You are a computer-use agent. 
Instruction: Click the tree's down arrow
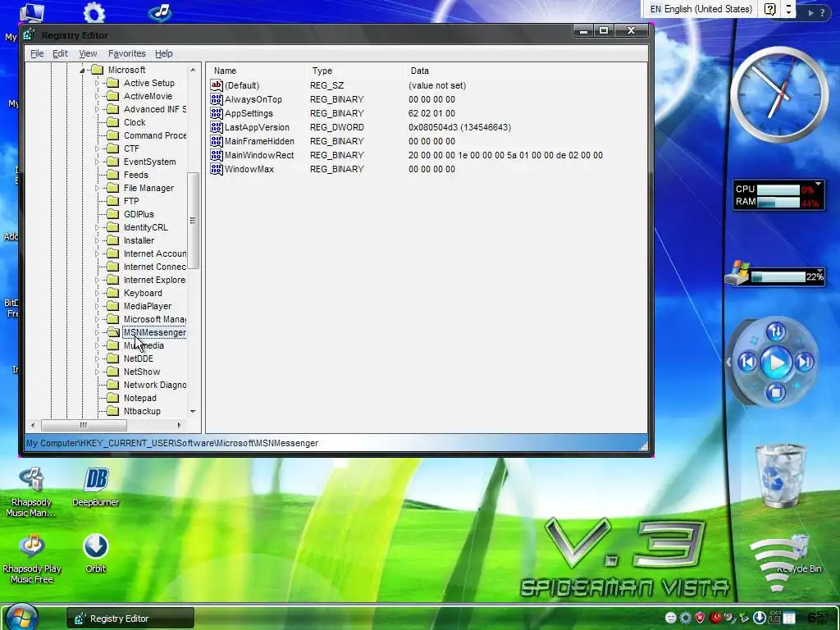193,412
